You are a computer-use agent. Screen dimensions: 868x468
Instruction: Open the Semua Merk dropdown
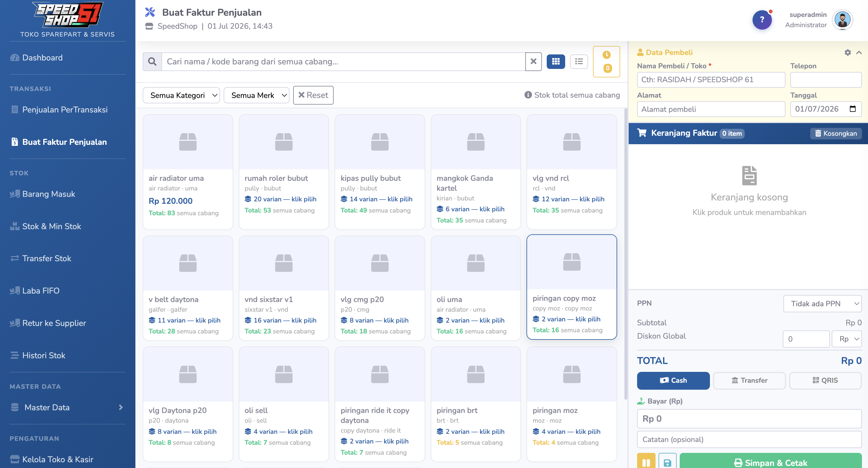[x=256, y=95]
